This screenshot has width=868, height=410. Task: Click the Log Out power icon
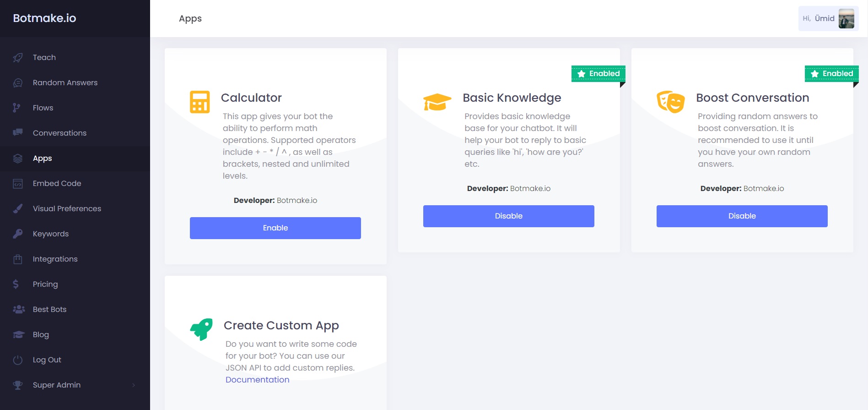coord(18,360)
